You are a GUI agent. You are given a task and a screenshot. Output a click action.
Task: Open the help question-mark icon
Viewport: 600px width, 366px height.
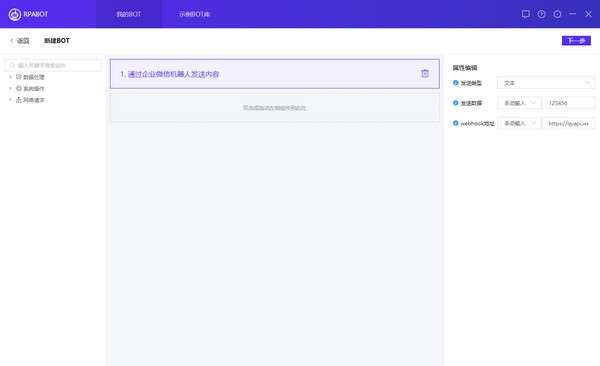pyautogui.click(x=541, y=14)
